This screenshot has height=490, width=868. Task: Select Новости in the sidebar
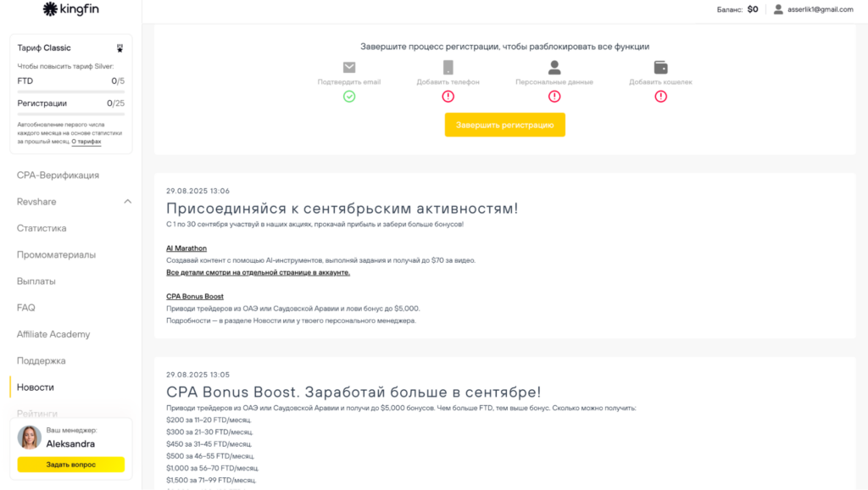pos(36,387)
